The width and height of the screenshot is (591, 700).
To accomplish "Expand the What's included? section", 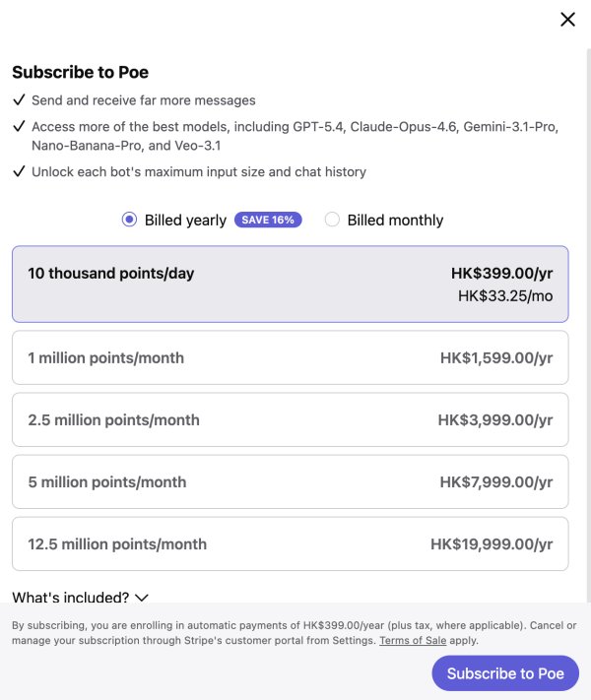I will tap(71, 598).
